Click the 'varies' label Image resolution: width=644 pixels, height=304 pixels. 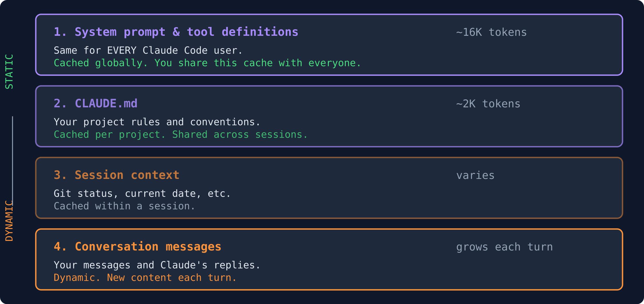(475, 175)
